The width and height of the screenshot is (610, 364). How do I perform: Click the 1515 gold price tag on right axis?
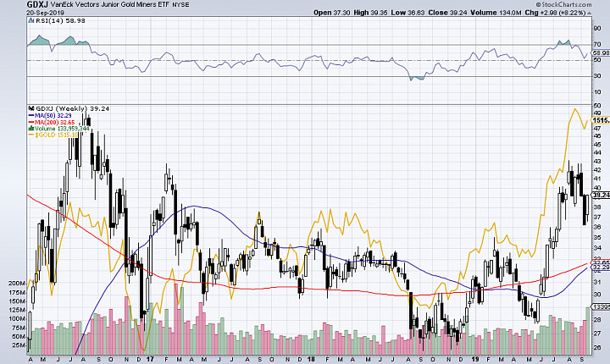[601, 120]
